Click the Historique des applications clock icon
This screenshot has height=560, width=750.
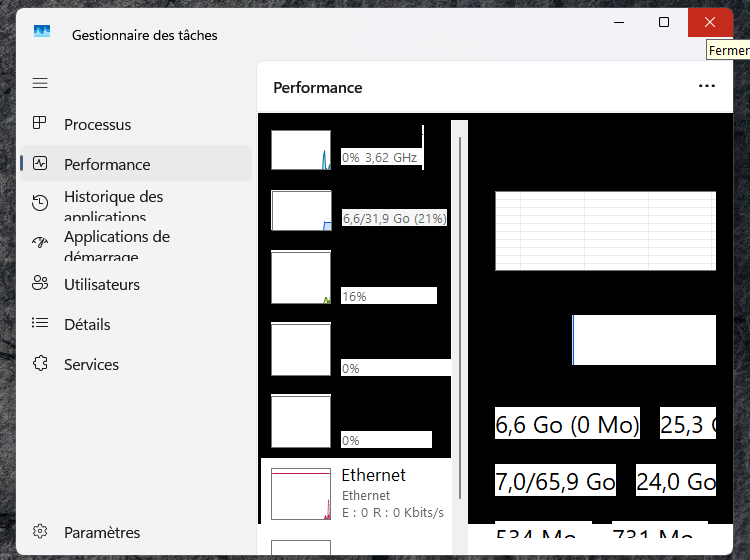click(40, 203)
